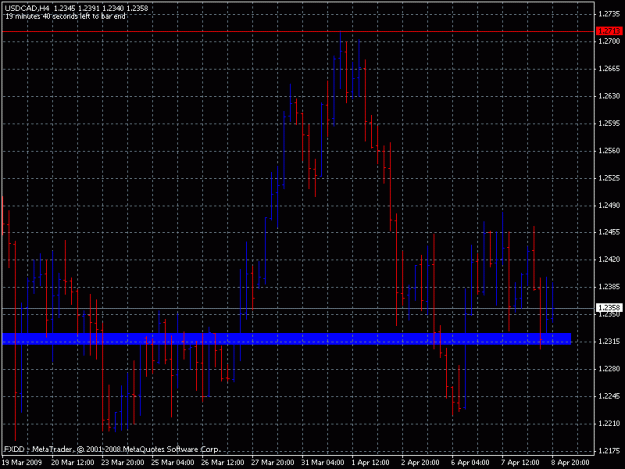Click the 1.2665 price axis label
Viewport: 625px width, 469px height.
point(609,69)
